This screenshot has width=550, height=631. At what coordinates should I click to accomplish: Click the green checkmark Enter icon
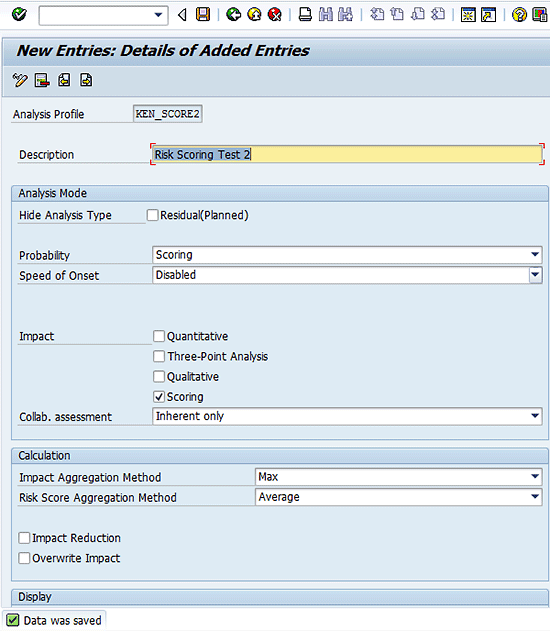[x=19, y=15]
